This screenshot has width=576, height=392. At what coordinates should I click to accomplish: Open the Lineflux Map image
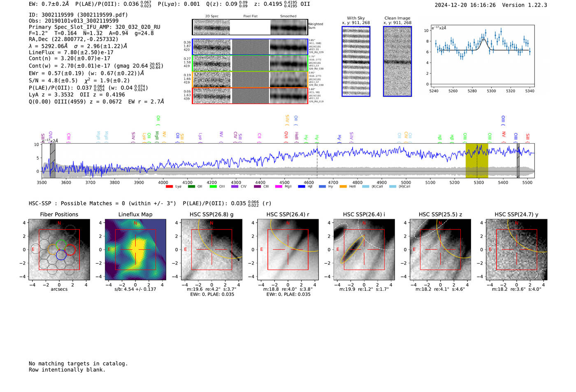135,250
